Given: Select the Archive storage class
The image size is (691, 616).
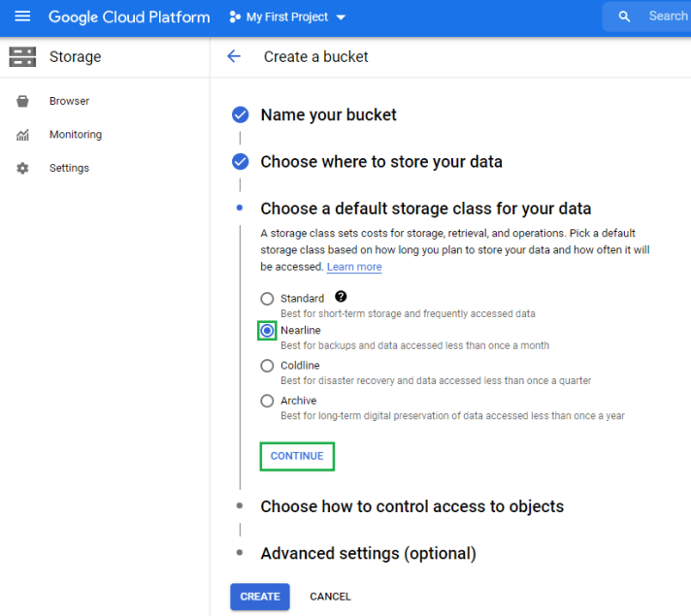Looking at the screenshot, I should pyautogui.click(x=267, y=401).
